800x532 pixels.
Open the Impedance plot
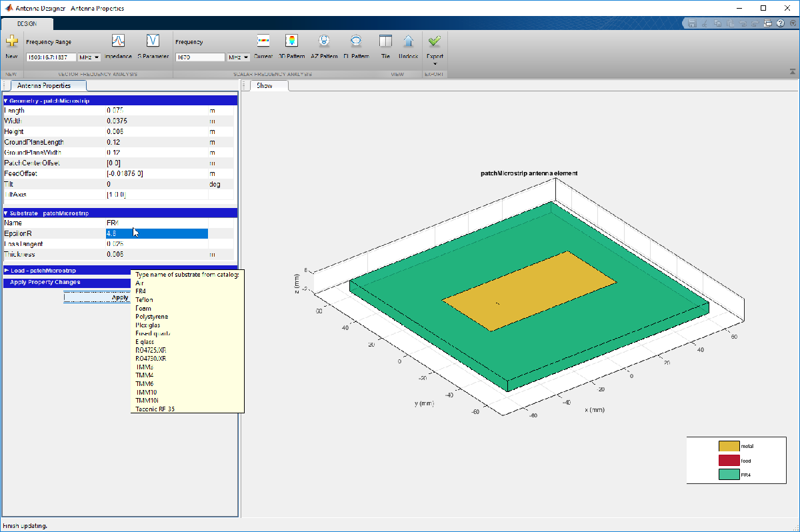click(118, 41)
